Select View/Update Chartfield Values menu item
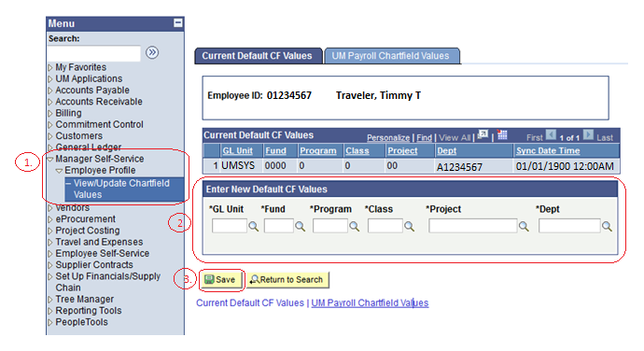This screenshot has width=644, height=351. point(121,190)
